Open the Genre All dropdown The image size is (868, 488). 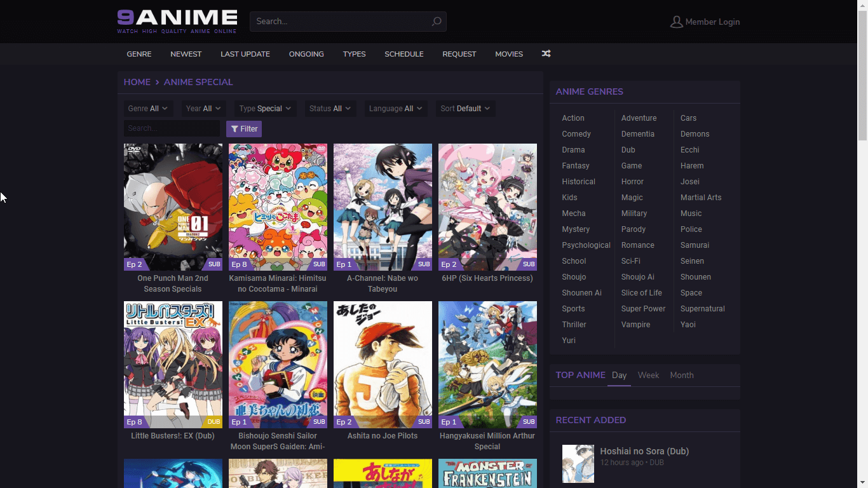click(x=149, y=109)
